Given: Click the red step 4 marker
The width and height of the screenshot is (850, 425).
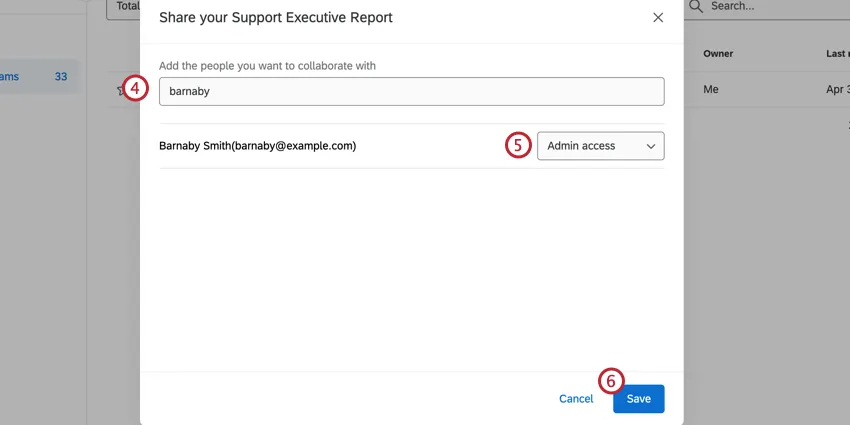Looking at the screenshot, I should click(135, 89).
